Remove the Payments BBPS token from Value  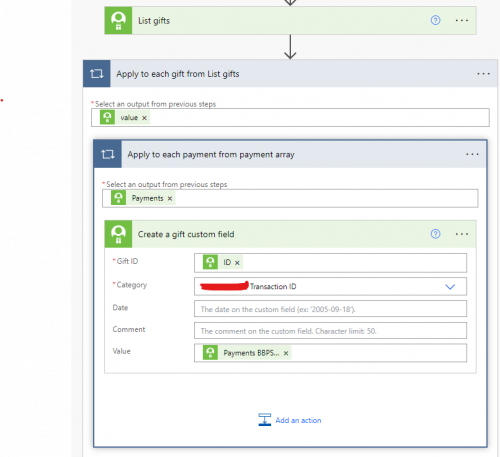pos(286,353)
